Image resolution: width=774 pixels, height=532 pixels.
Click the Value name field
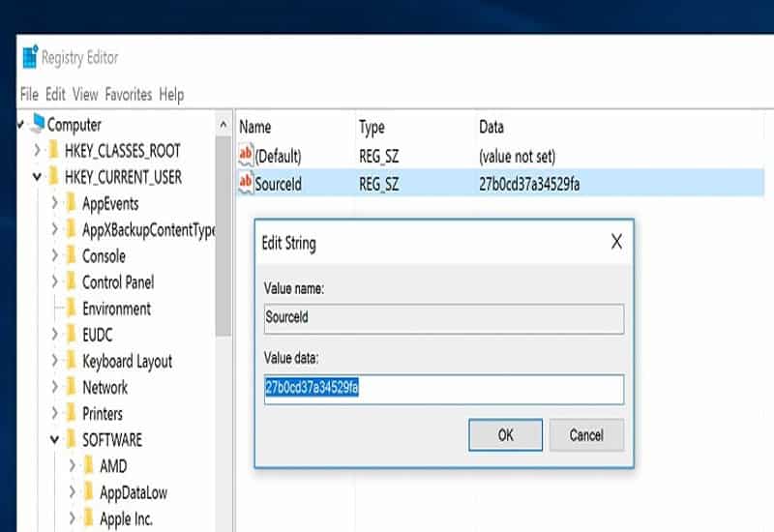coord(444,319)
